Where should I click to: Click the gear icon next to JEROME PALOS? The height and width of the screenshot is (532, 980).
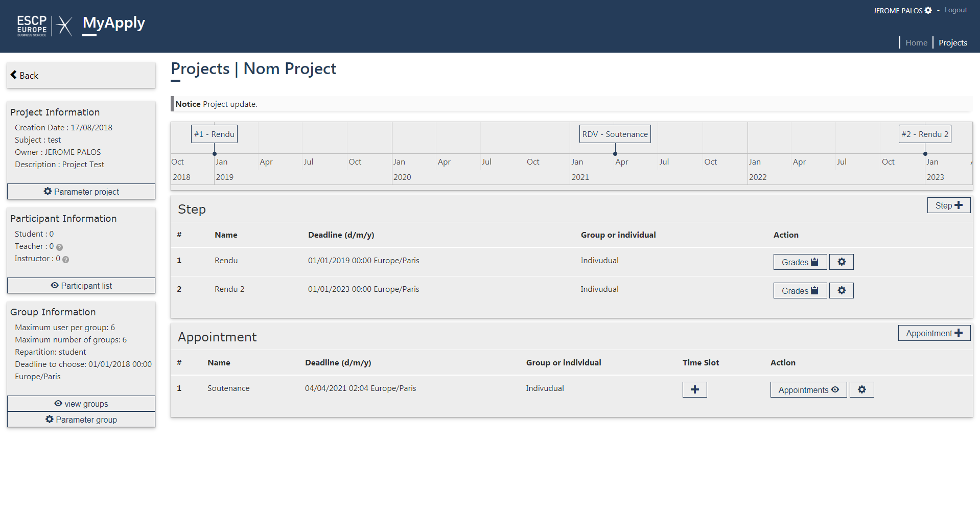pyautogui.click(x=928, y=10)
